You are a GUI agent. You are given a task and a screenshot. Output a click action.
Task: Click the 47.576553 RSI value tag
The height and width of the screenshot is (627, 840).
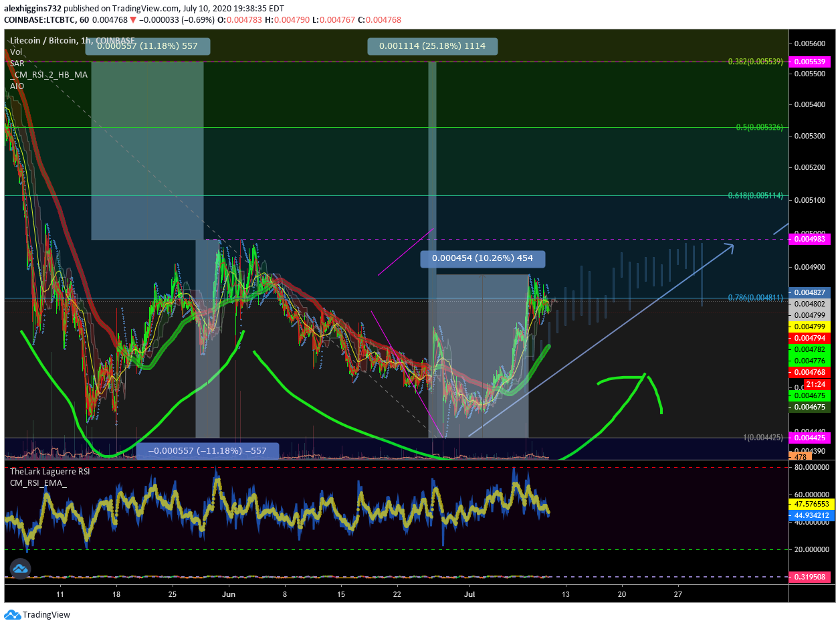pos(811,503)
